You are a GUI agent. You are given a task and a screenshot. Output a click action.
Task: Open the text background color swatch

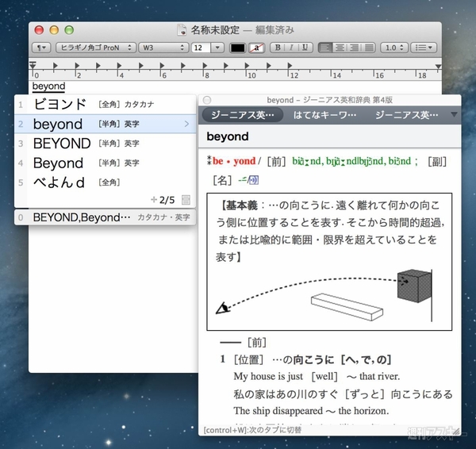coord(256,48)
